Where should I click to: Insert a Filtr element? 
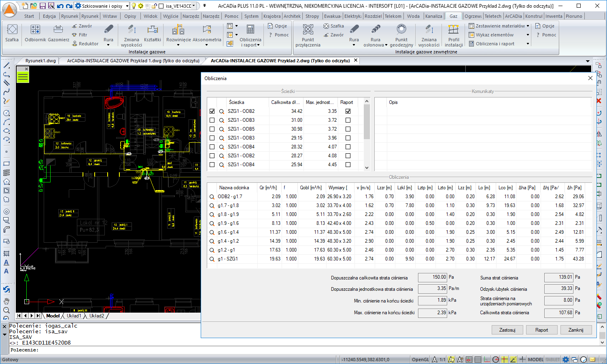point(80,35)
